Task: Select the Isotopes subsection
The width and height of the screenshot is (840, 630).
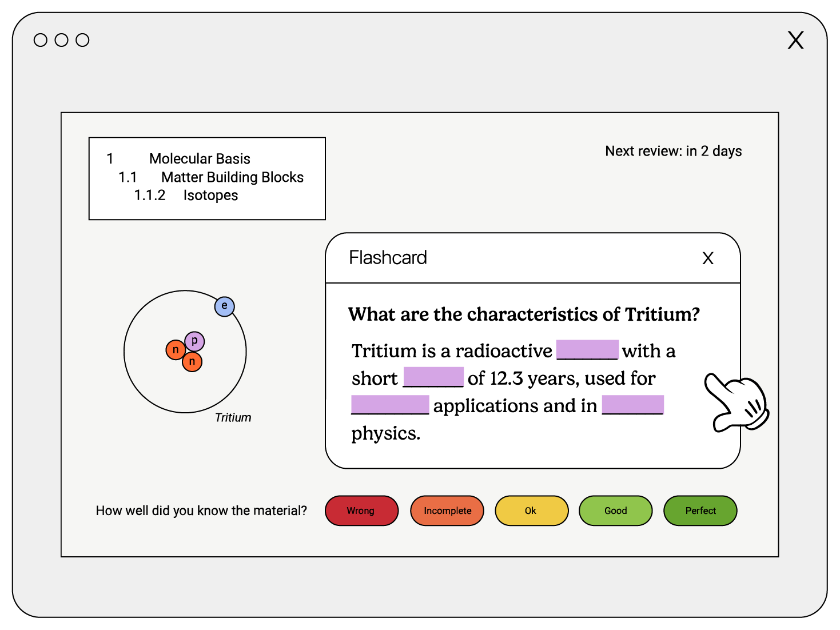Action: pyautogui.click(x=210, y=196)
